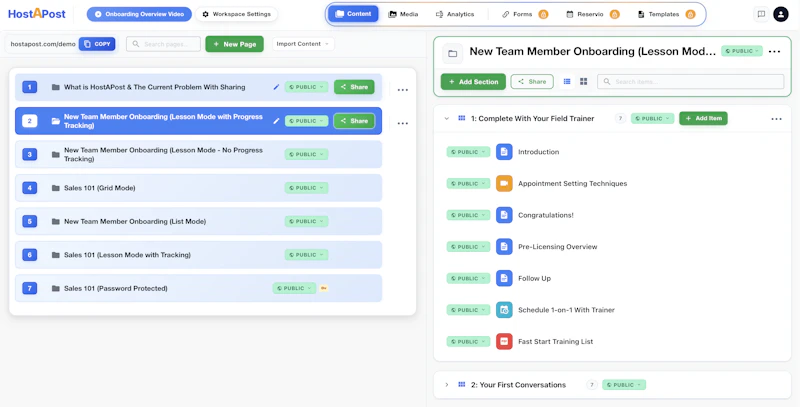Viewport: 800px width, 407px height.
Task: Open PUBLIC dropdown for Your First Conversations section
Action: coord(623,385)
